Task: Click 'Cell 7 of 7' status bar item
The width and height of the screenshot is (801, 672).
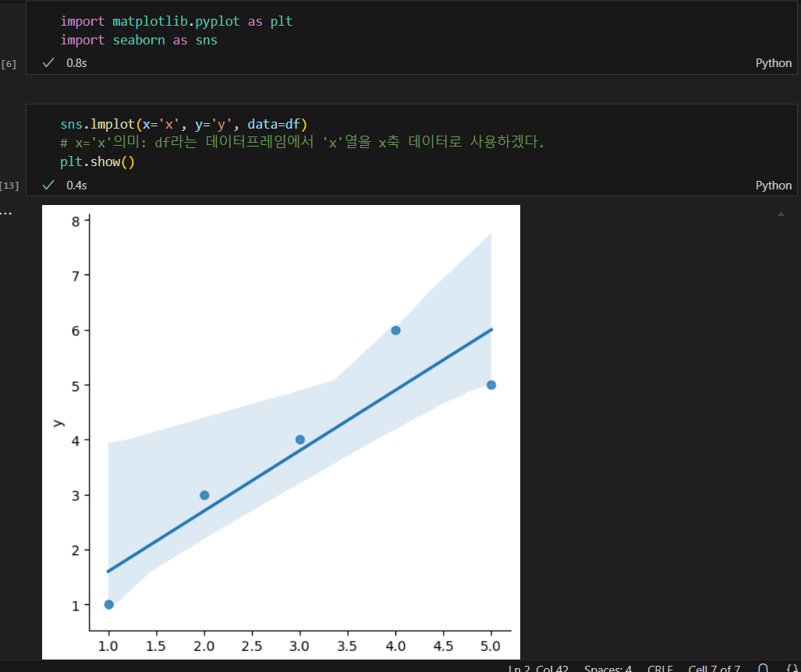Action: pyautogui.click(x=714, y=668)
